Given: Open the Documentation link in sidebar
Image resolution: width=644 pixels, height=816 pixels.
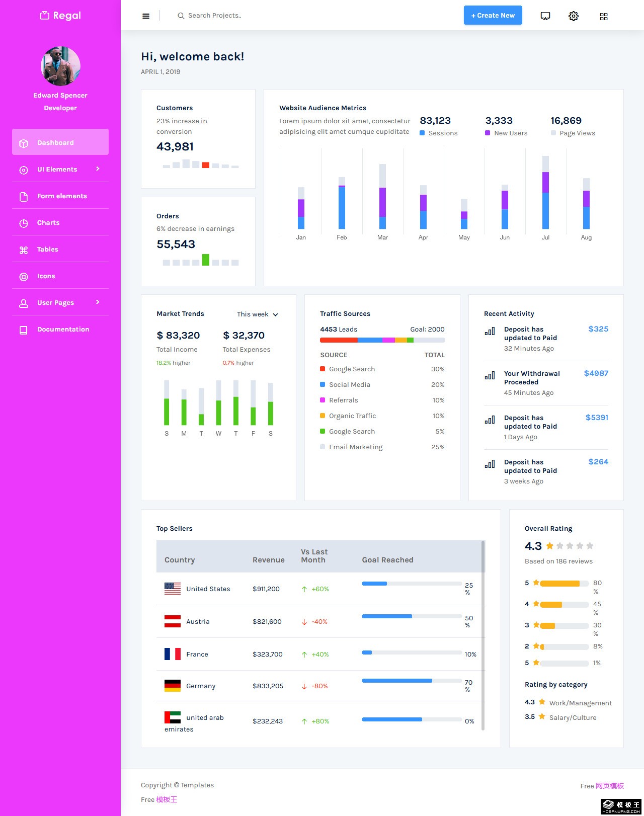Looking at the screenshot, I should (63, 330).
